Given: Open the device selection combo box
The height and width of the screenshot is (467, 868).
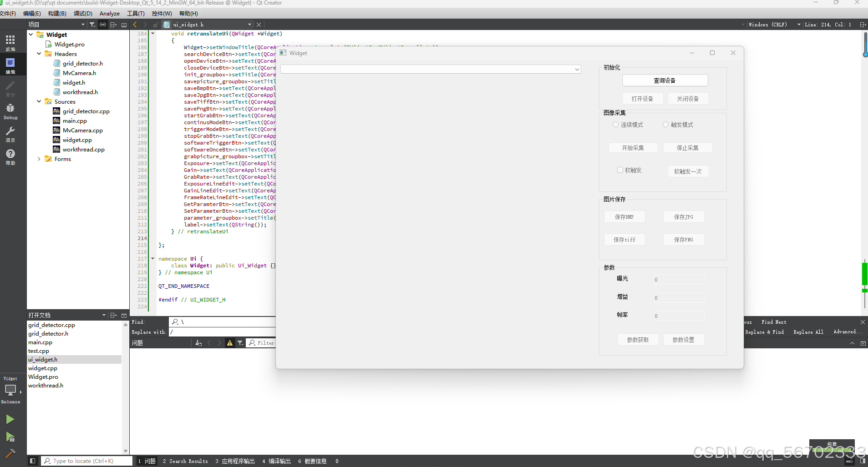Looking at the screenshot, I should pyautogui.click(x=577, y=69).
